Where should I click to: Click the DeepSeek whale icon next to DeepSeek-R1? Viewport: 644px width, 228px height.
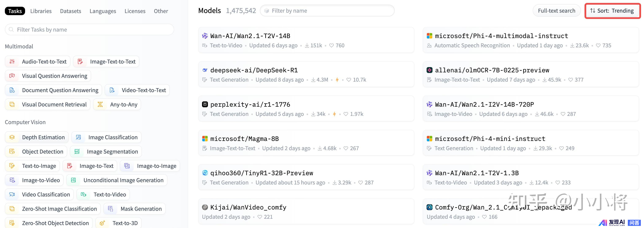click(x=205, y=70)
